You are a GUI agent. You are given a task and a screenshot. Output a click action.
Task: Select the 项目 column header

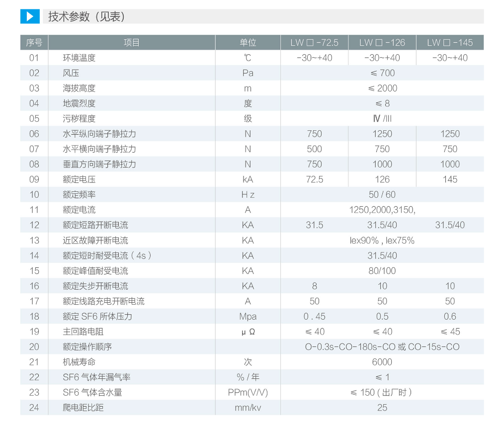[132, 42]
